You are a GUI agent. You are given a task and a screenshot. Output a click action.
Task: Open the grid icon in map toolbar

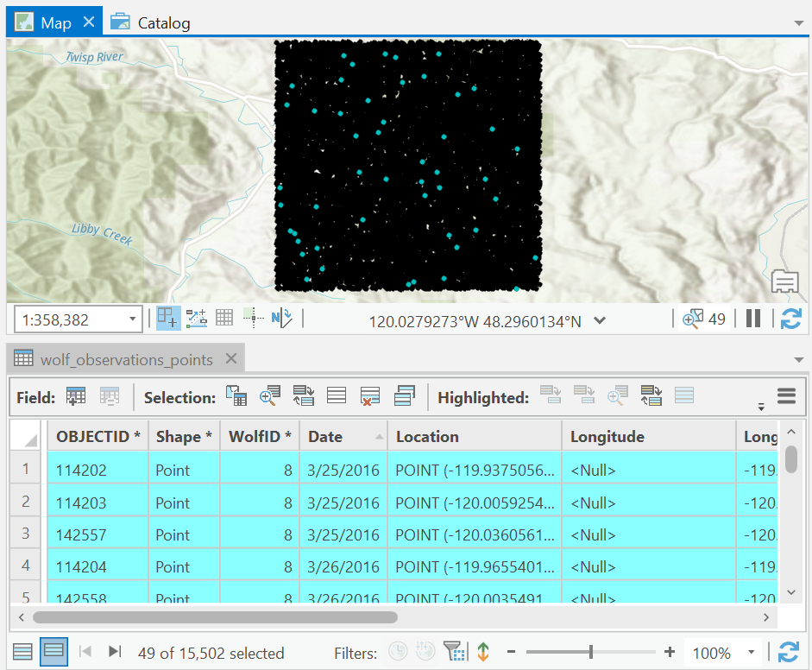[x=224, y=319]
